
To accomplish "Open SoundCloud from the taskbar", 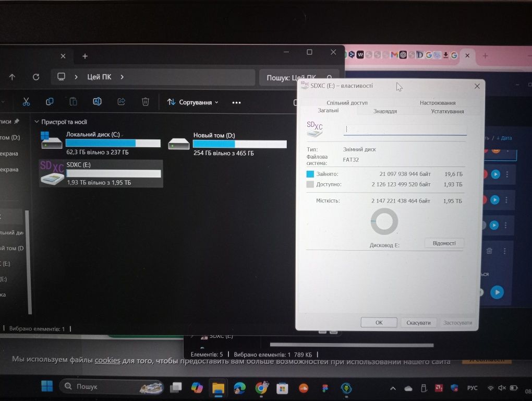I will (x=304, y=388).
